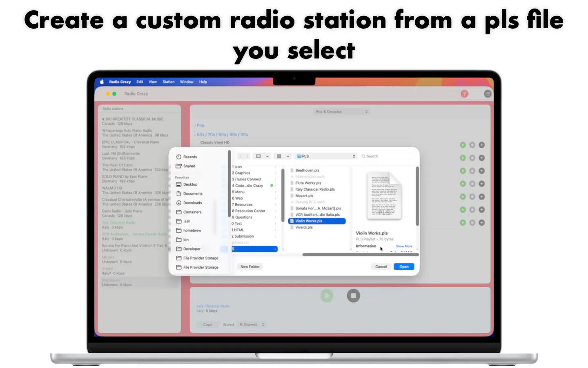Click the Show More link in the preview
This screenshot has height=368, width=588.
click(x=404, y=246)
